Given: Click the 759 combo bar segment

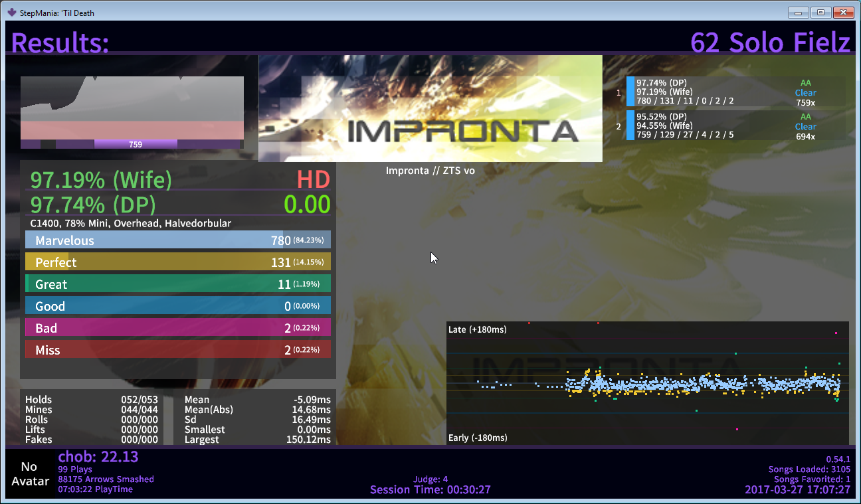Looking at the screenshot, I should click(x=136, y=144).
